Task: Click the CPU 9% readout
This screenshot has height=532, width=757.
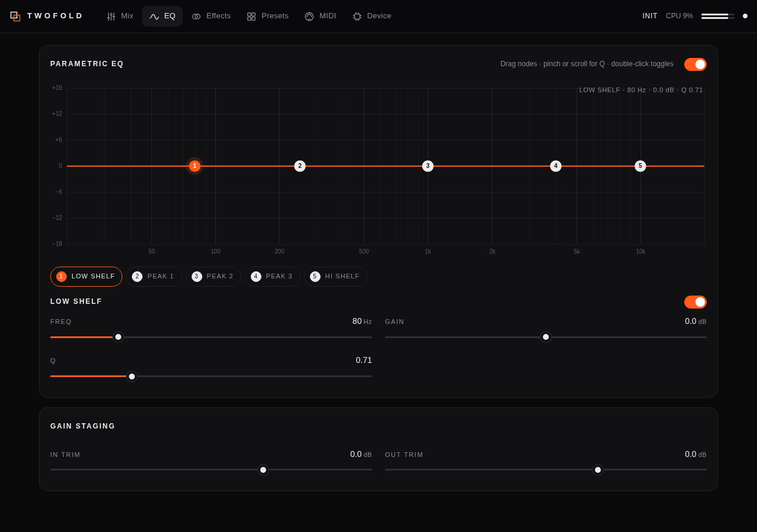Action: (x=680, y=16)
